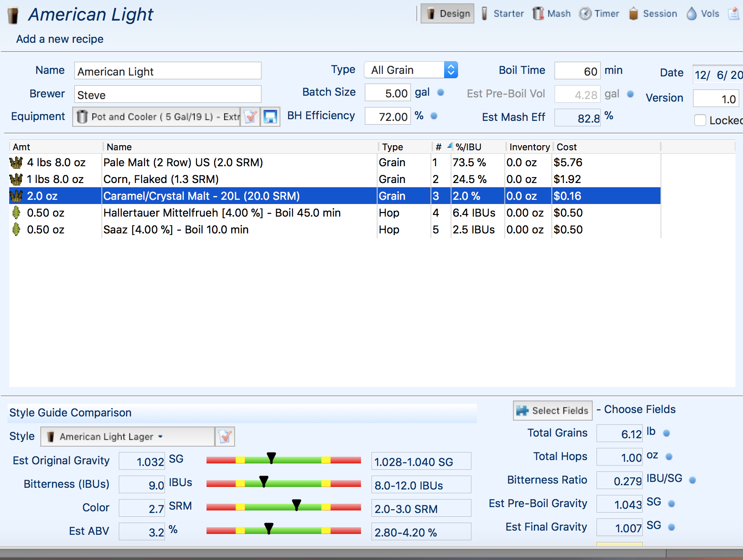Sort by the Amt column header
This screenshot has width=743, height=560.
[x=56, y=147]
